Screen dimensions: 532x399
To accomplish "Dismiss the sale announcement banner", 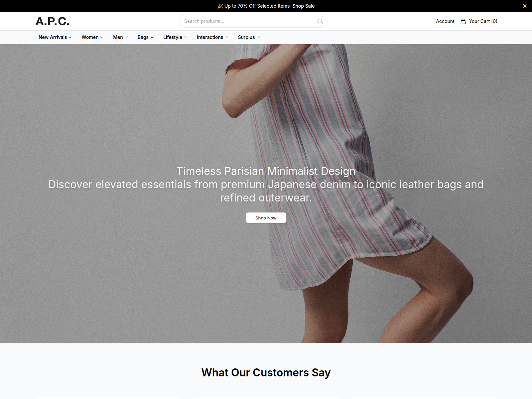I will (525, 6).
